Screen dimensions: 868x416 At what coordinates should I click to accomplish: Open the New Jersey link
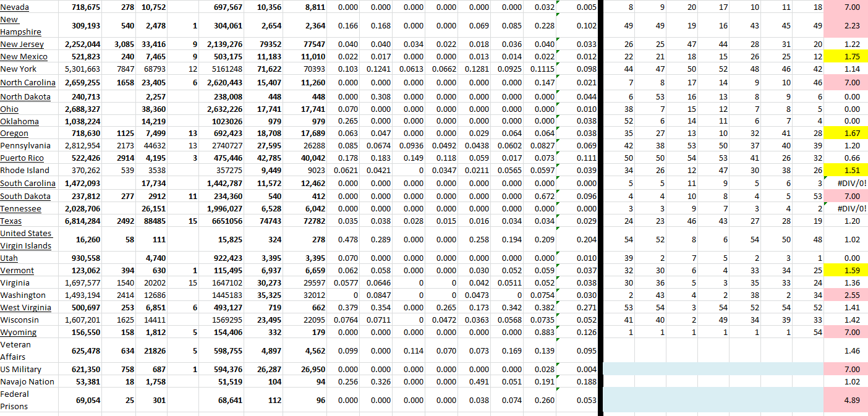pos(22,45)
